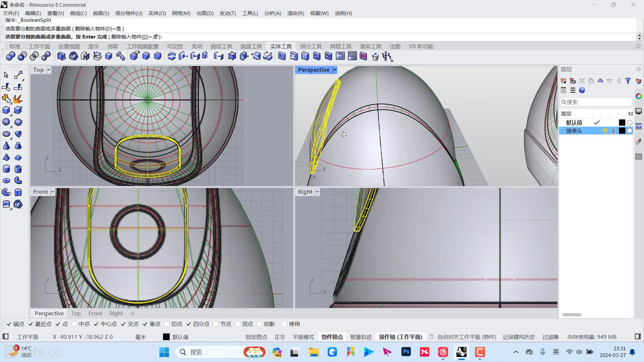Image resolution: width=644 pixels, height=362 pixels.
Task: Switch to the 细分工具 toolbar tab
Action: [x=311, y=46]
